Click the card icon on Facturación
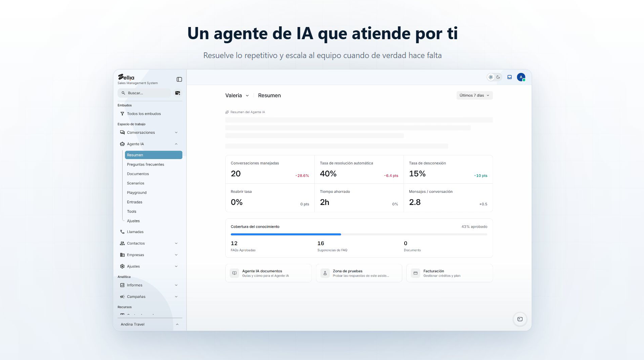 (x=416, y=273)
